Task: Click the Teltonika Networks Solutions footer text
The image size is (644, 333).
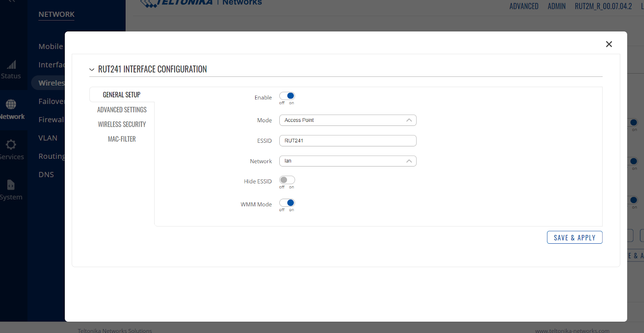Action: click(x=115, y=331)
